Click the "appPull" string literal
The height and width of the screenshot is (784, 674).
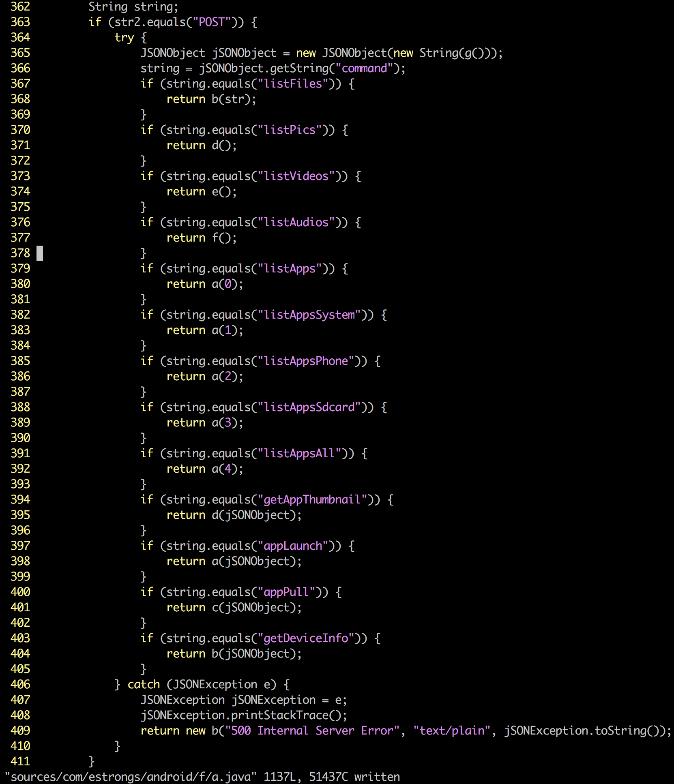(x=286, y=592)
